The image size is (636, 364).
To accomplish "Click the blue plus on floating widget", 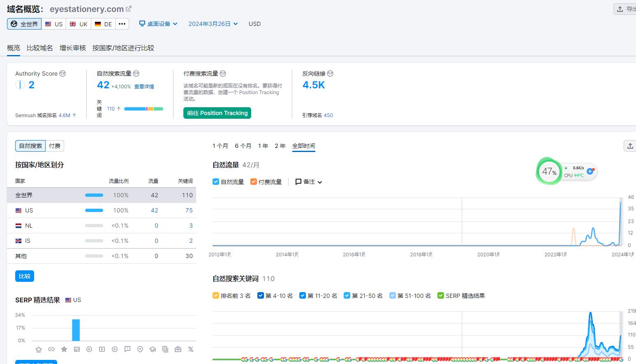I will click(590, 171).
